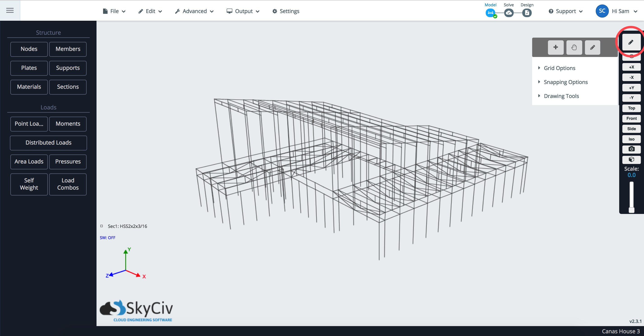Open the Load Combos panel
The image size is (644, 336).
[68, 184]
